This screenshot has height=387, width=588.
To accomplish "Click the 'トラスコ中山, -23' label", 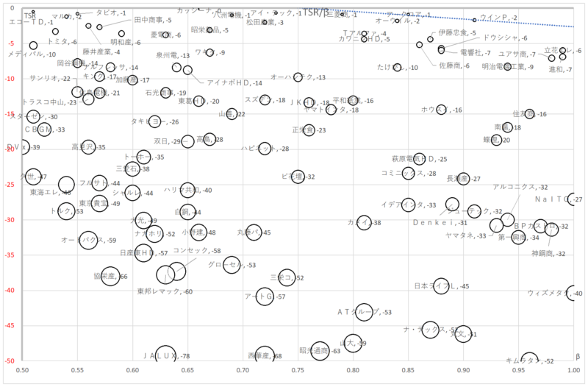I will [49, 102].
